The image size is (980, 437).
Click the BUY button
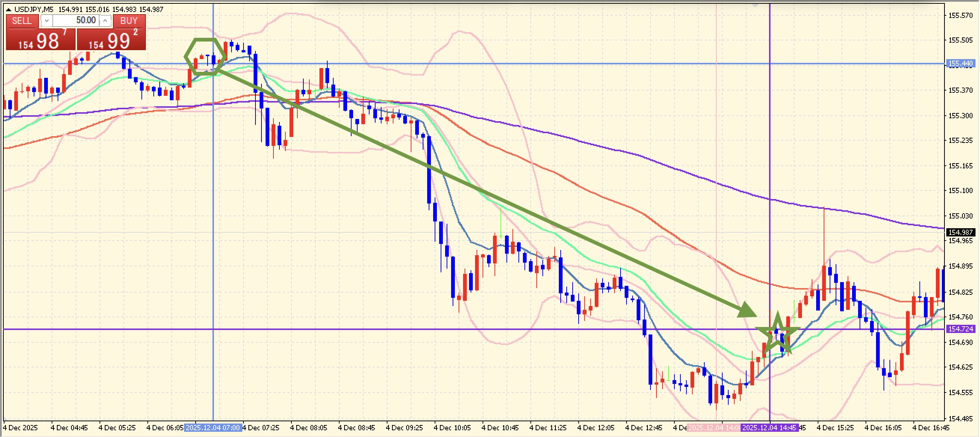coord(129,21)
